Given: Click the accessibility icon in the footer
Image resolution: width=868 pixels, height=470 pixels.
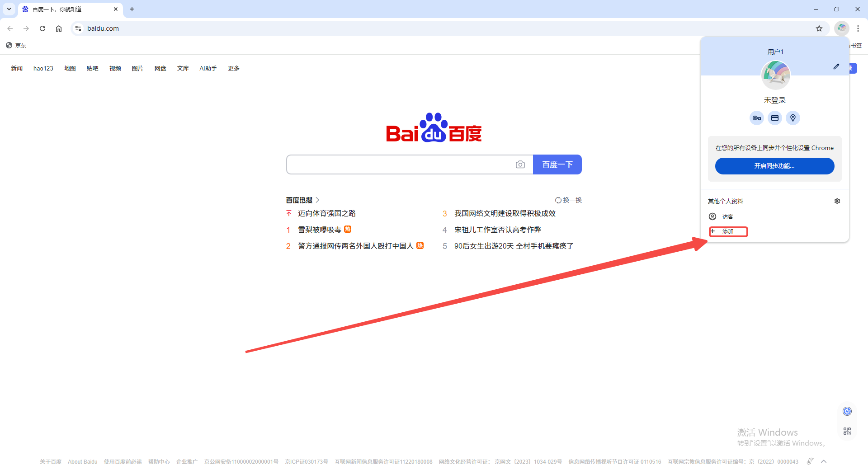Looking at the screenshot, I should (810, 461).
